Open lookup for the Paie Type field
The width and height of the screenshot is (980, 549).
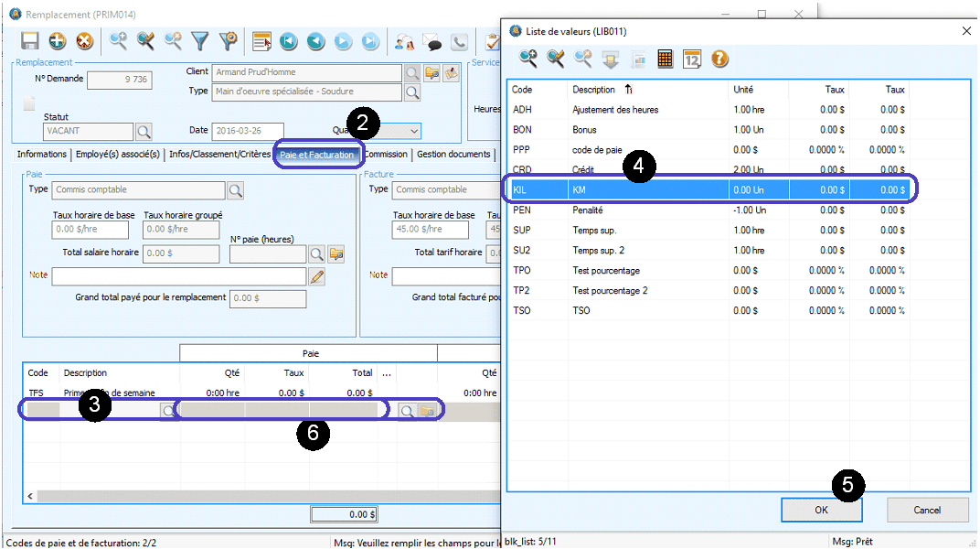pyautogui.click(x=235, y=190)
